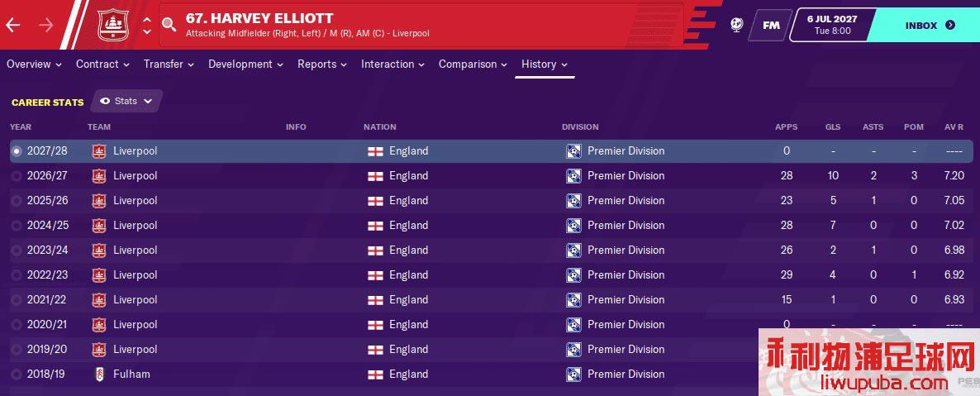Image resolution: width=980 pixels, height=396 pixels.
Task: Click the back navigation arrow
Action: pyautogui.click(x=13, y=25)
